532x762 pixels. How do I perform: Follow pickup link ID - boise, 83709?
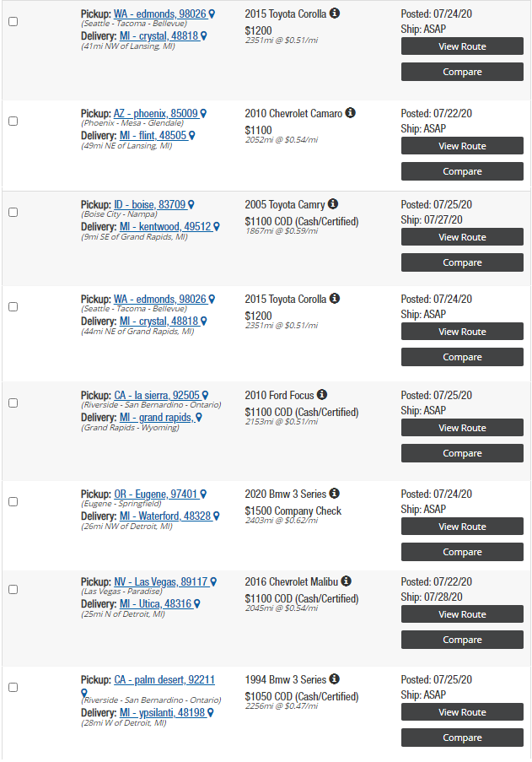pos(150,204)
